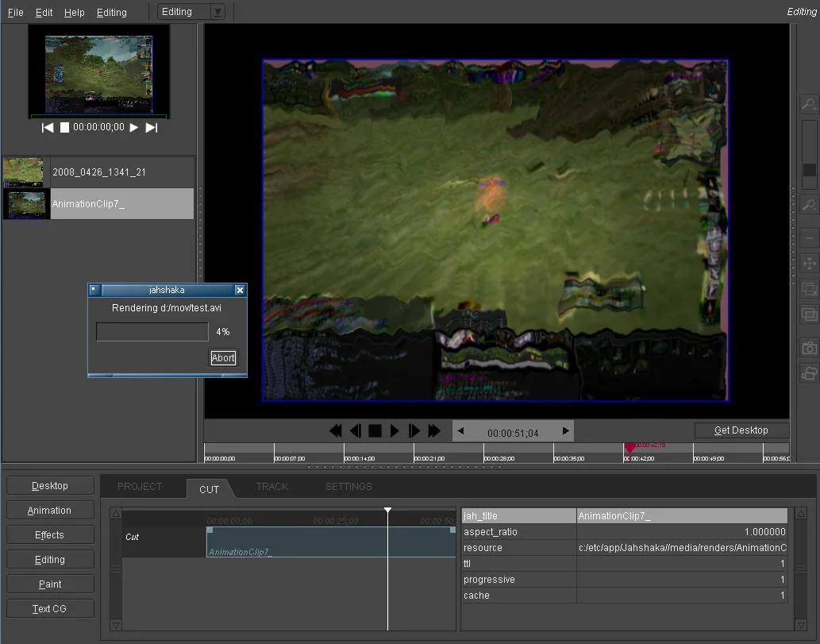Click the zoom out magnifier icon
820x644 pixels.
click(x=809, y=206)
